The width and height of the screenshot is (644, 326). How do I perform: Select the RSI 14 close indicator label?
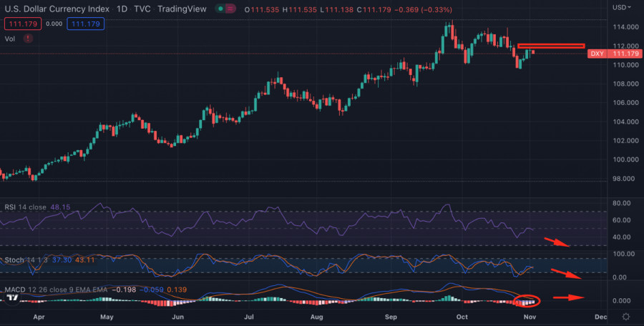(x=24, y=207)
